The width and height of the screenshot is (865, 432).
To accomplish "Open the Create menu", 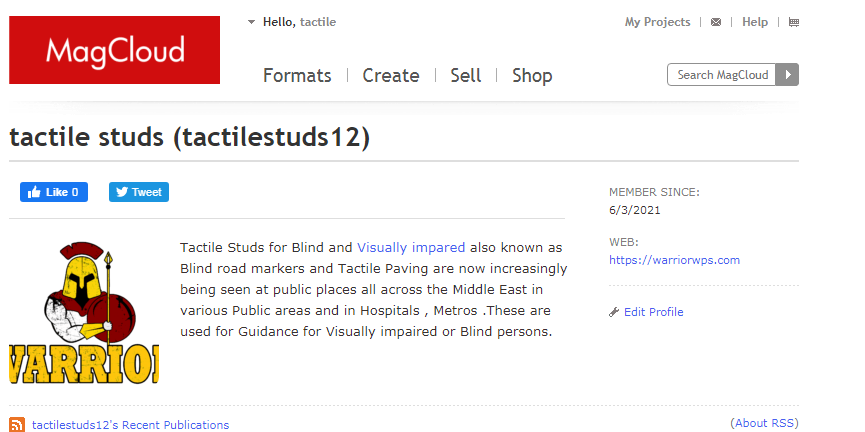I will [x=391, y=75].
